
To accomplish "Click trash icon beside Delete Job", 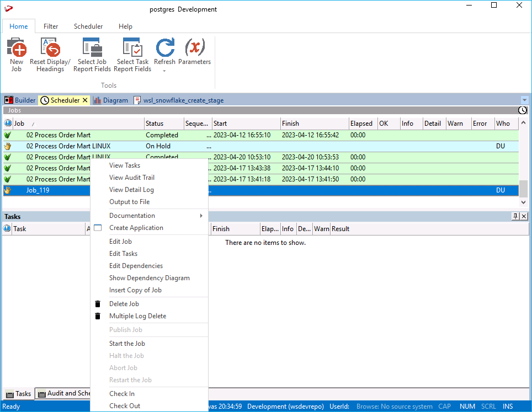I will coord(98,304).
